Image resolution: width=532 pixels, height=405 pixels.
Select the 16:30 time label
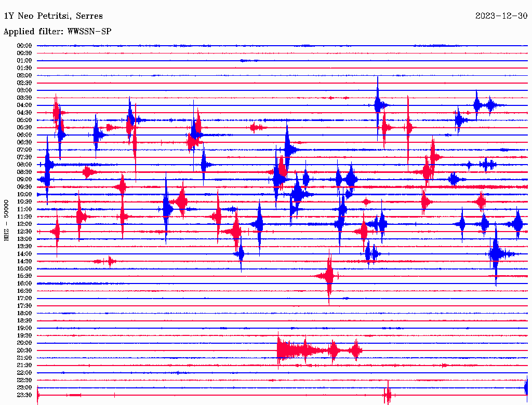24,291
